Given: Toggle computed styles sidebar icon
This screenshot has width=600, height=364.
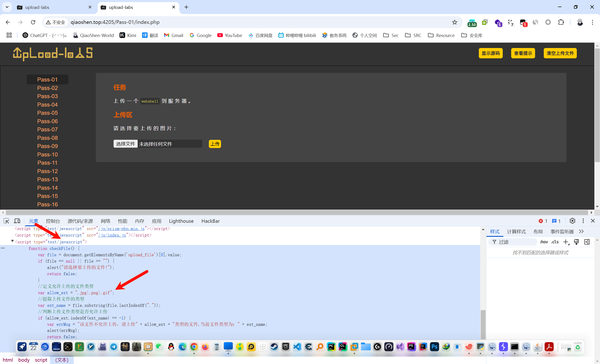Looking at the screenshot, I should [587, 242].
